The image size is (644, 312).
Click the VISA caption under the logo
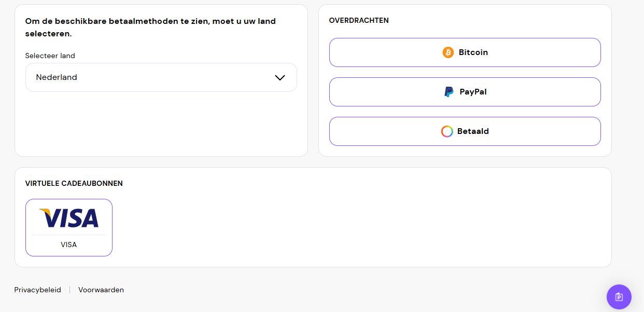pyautogui.click(x=68, y=245)
